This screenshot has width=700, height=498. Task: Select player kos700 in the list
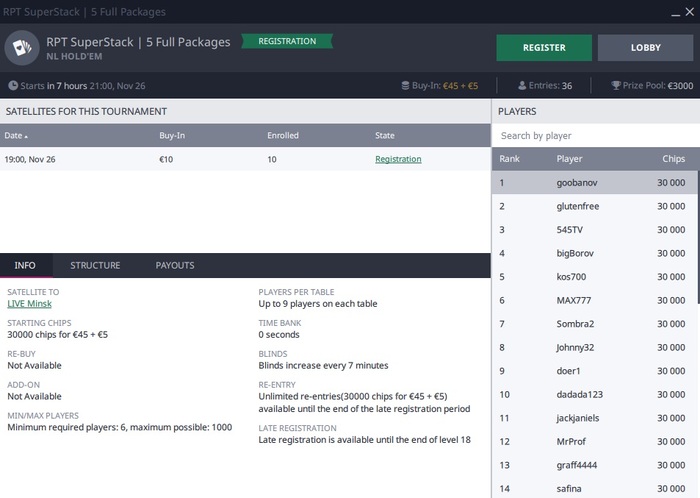pyautogui.click(x=594, y=277)
